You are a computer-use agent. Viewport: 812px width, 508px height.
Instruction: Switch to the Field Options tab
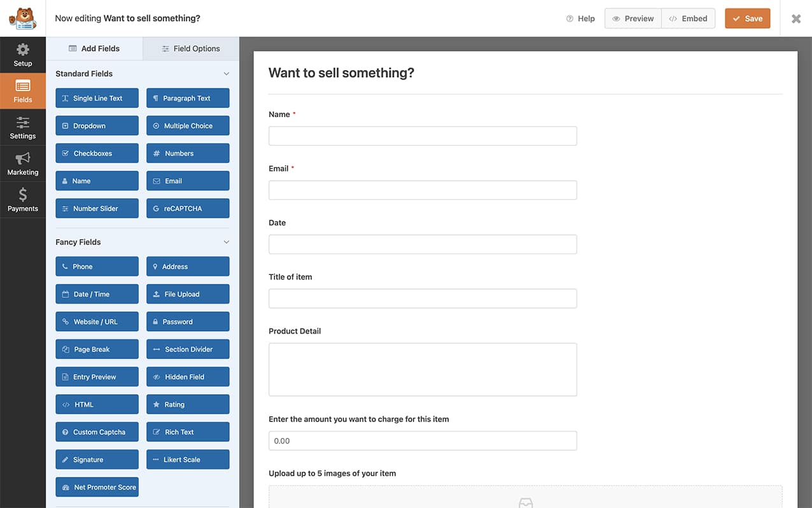click(x=190, y=48)
